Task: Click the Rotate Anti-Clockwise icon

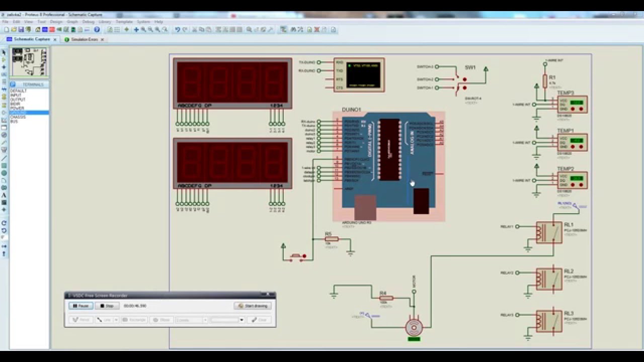Action: coord(4,230)
